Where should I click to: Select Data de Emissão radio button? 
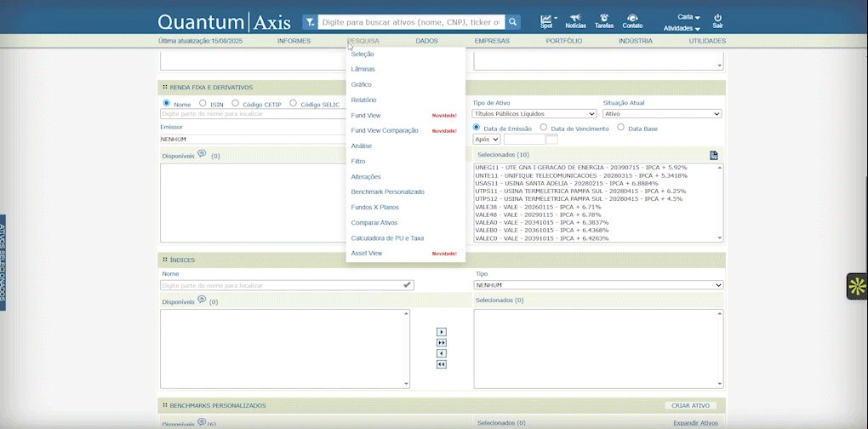[476, 128]
